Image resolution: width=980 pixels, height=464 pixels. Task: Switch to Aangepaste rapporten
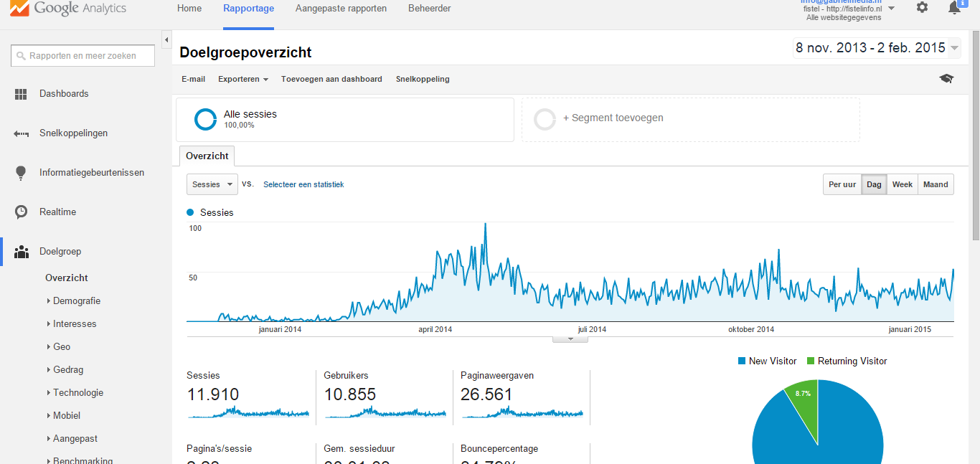pos(341,9)
